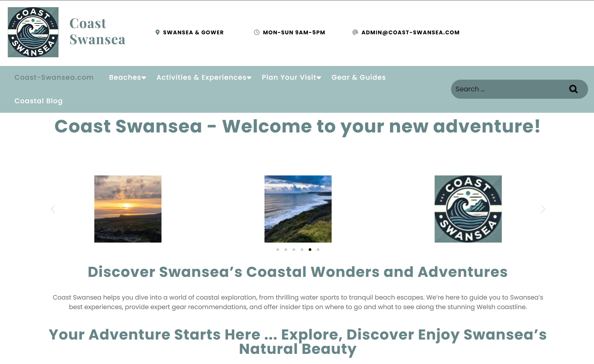Image resolution: width=594 pixels, height=364 pixels.
Task: Select the last carousel pagination dot
Action: click(318, 249)
